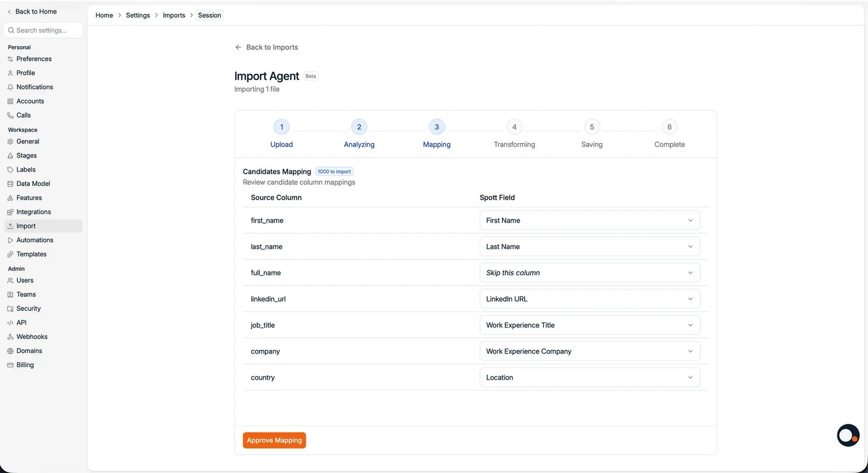The height and width of the screenshot is (473, 868).
Task: Go to Imports in breadcrumb
Action: click(x=174, y=15)
